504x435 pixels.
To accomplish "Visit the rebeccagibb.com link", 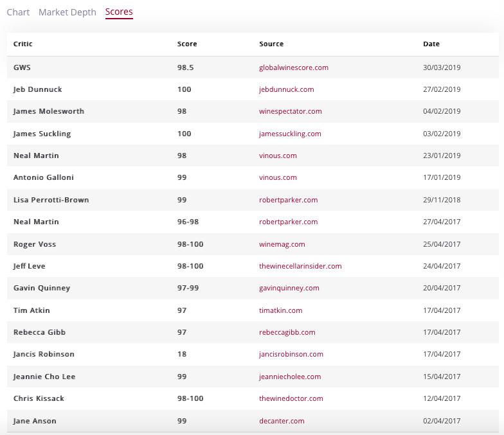I will [x=287, y=332].
